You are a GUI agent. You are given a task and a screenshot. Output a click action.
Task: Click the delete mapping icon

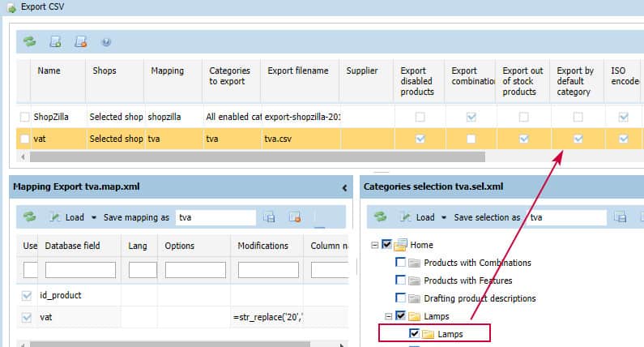(x=294, y=217)
